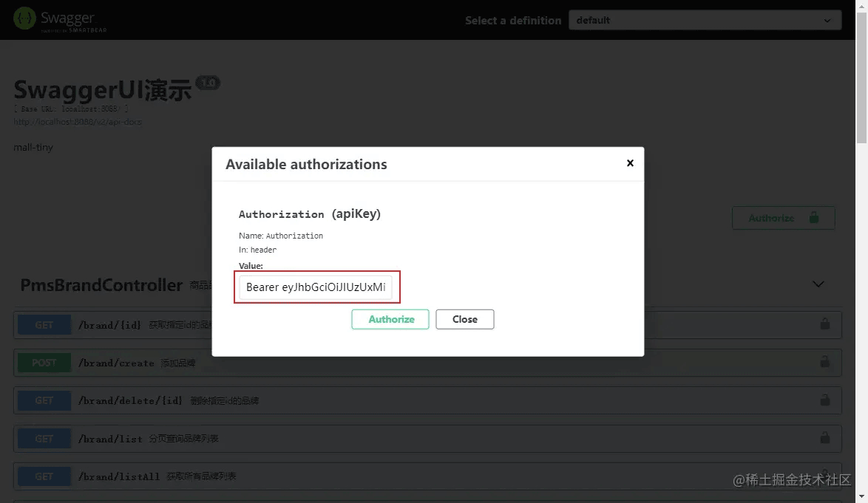Click the vertical scrollbar thumb
This screenshot has height=503, width=868.
click(862, 78)
